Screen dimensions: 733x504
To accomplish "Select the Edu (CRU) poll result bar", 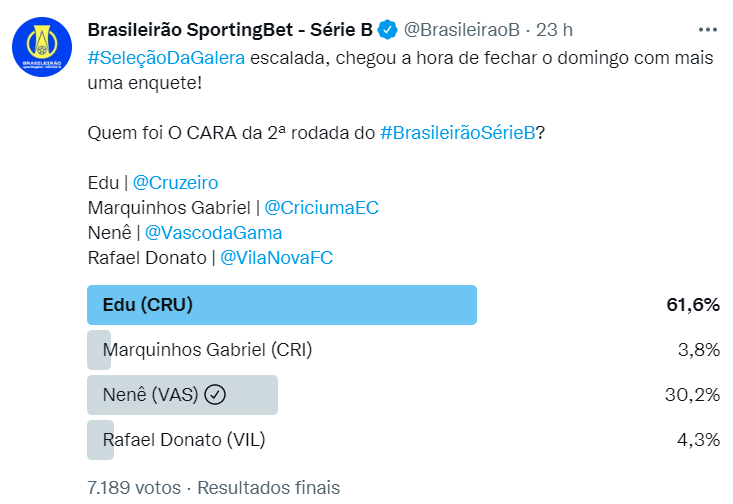I will [x=281, y=305].
